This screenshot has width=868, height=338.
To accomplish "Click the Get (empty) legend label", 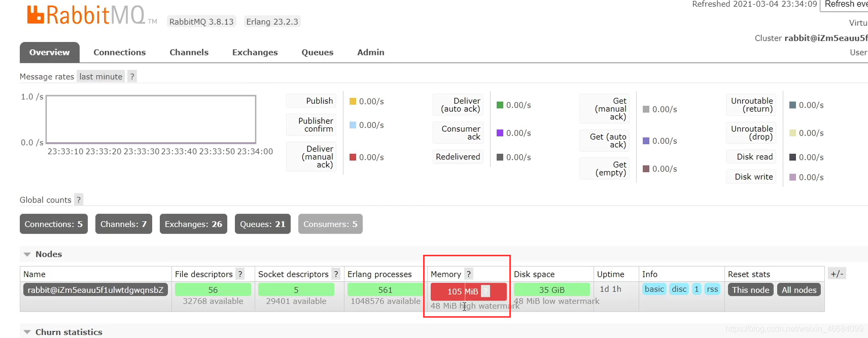I will pos(605,168).
